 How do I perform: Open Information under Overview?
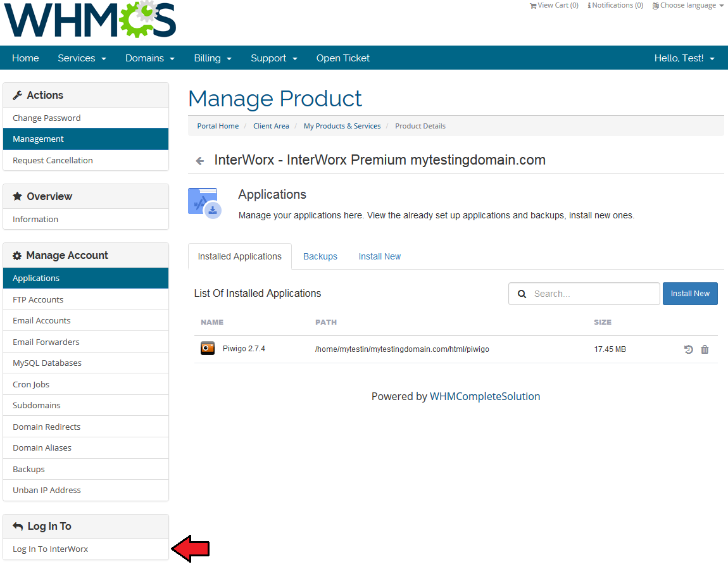[x=86, y=219]
